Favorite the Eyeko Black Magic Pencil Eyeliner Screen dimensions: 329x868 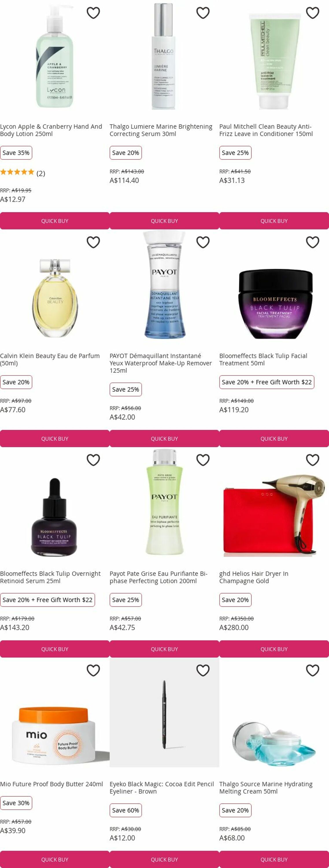[x=203, y=671]
